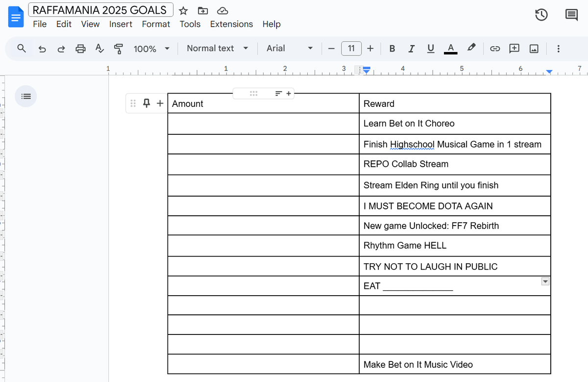Click the Finish Highschool Musical Game cell
The height and width of the screenshot is (382, 588).
455,144
